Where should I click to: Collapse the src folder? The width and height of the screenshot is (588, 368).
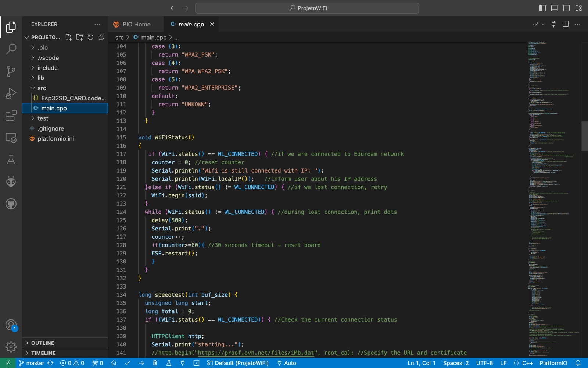[42, 88]
